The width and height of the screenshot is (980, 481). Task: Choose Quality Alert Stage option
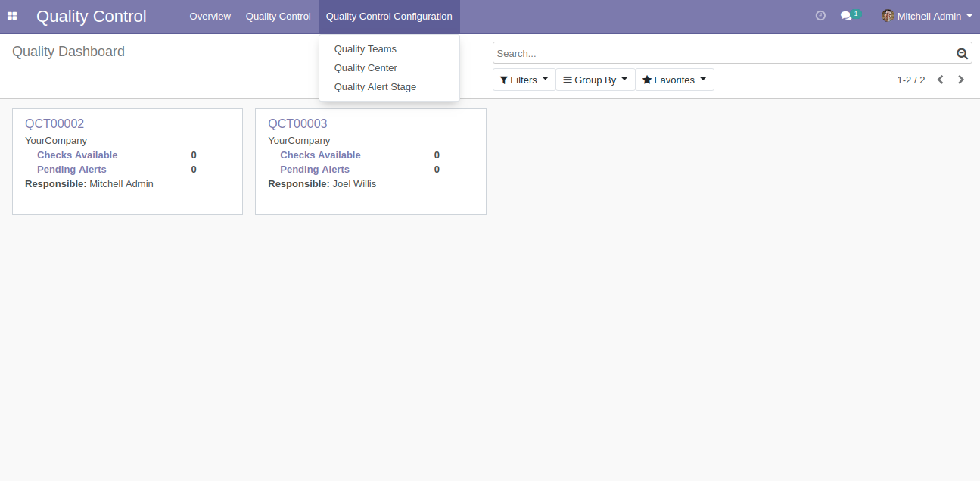pos(375,87)
